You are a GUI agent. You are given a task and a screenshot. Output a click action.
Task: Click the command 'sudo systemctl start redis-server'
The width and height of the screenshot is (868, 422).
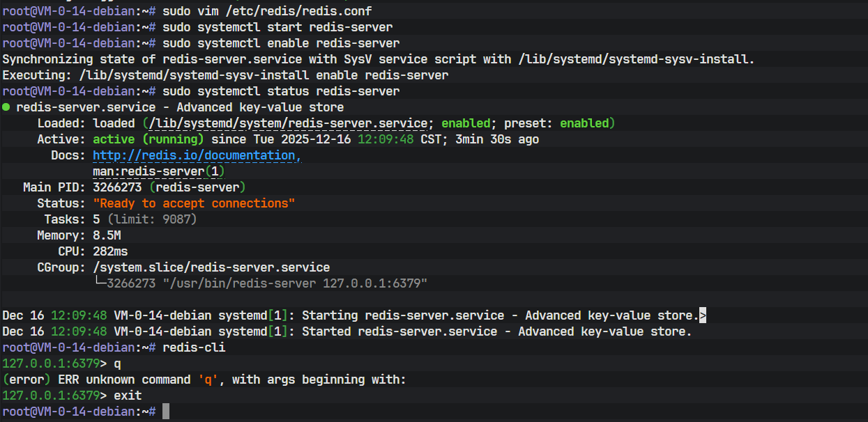[x=277, y=27]
